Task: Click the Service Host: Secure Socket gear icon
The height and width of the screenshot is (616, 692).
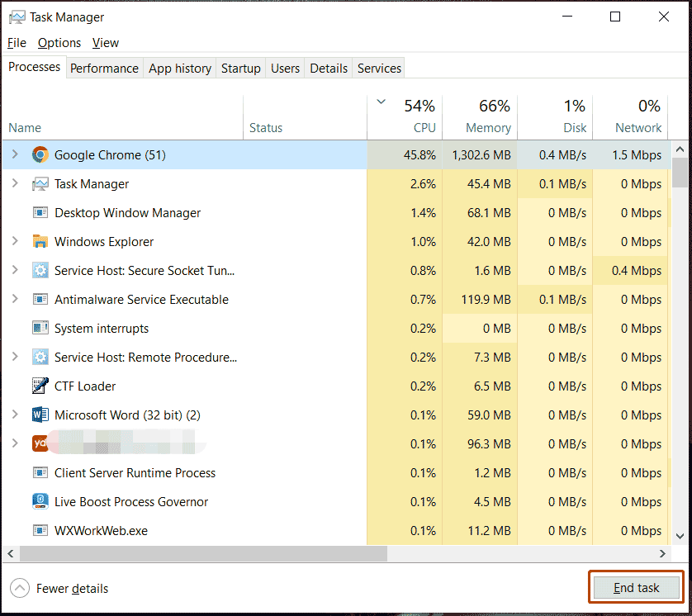Action: 40,270
